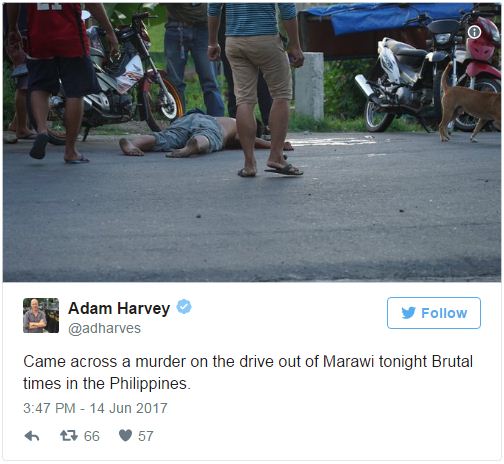504x464 pixels.
Task: View the 66 retweets count
Action: 92,436
